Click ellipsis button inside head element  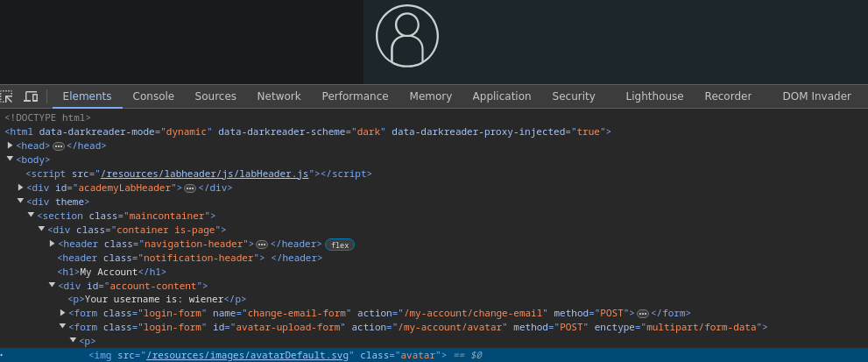click(x=58, y=146)
